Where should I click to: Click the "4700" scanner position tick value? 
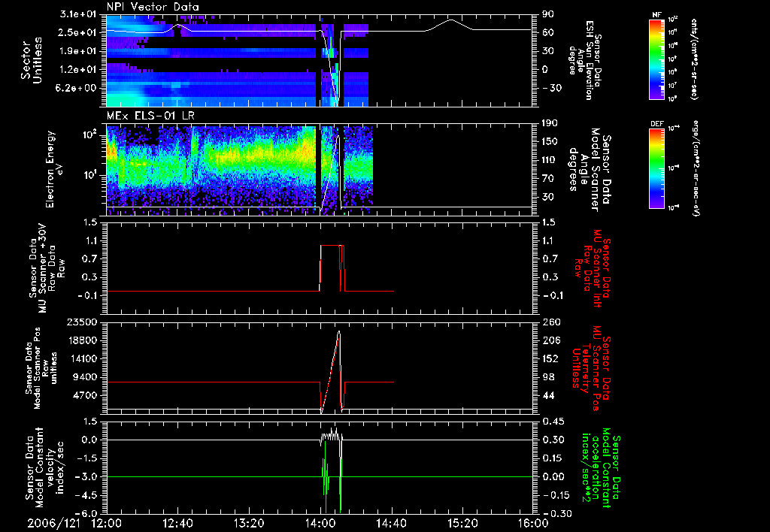(x=85, y=395)
